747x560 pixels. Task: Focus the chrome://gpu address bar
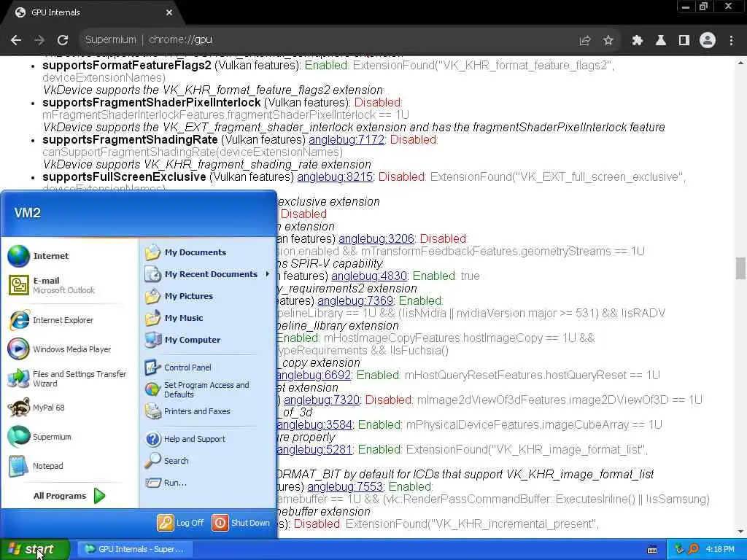click(329, 40)
